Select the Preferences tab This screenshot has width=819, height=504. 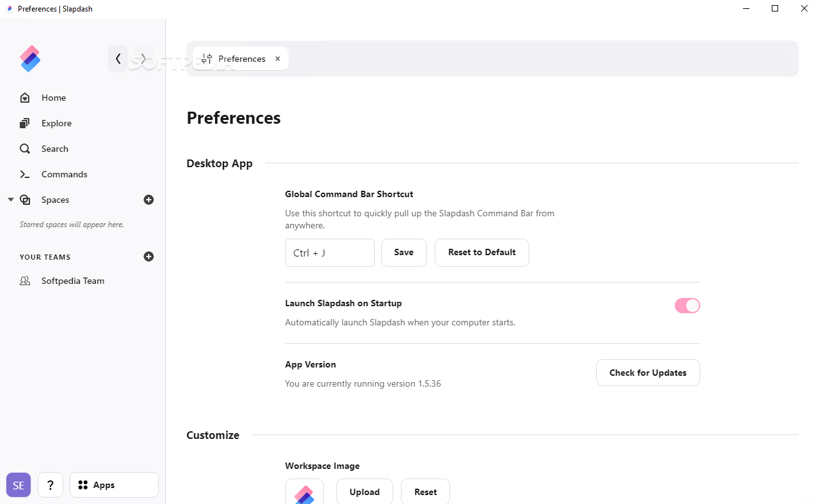click(x=241, y=59)
